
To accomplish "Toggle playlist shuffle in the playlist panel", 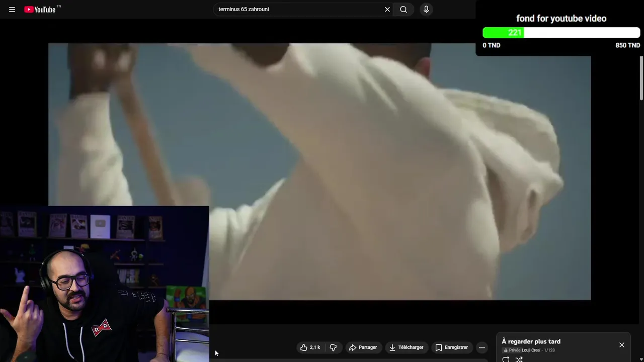I will (x=519, y=359).
